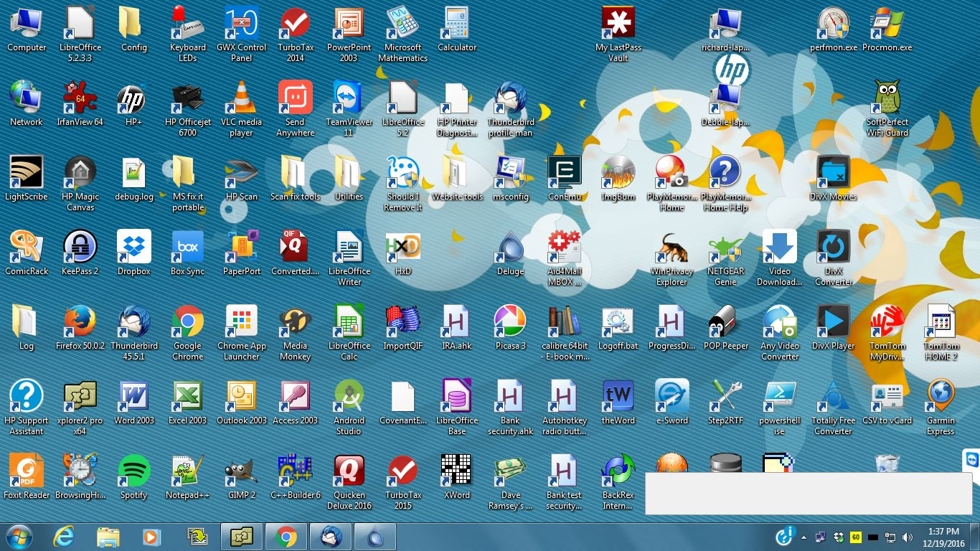
Task: Open Windows Explorer from the taskbar
Action: click(108, 536)
